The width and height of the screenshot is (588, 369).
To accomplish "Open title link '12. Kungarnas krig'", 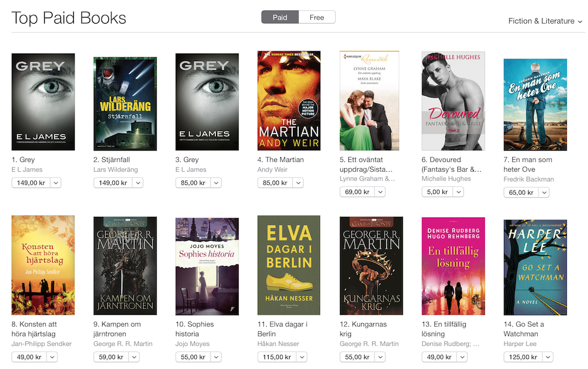I will click(x=363, y=329).
